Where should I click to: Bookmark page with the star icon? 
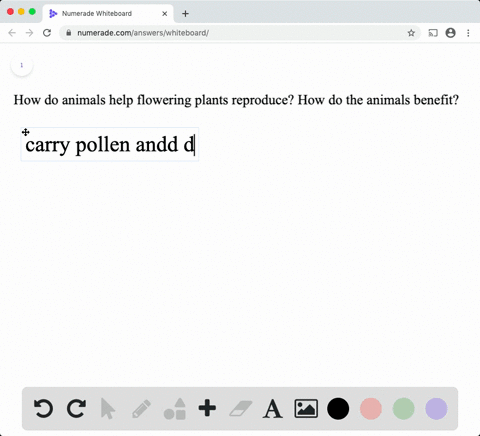point(411,33)
